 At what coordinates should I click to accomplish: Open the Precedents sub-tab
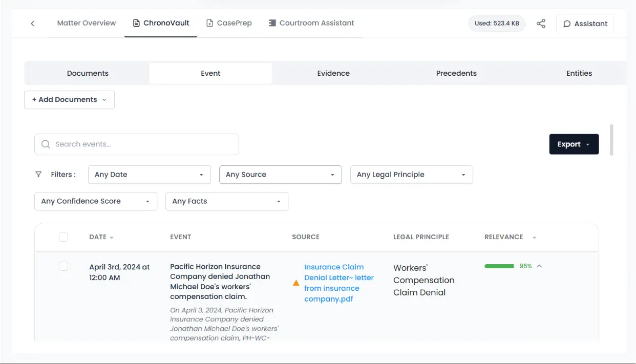(x=456, y=73)
